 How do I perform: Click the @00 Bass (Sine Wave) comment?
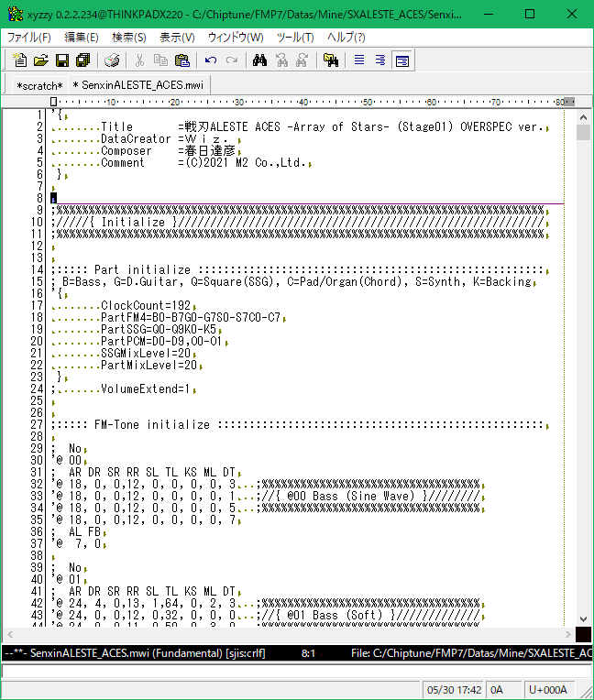370,497
